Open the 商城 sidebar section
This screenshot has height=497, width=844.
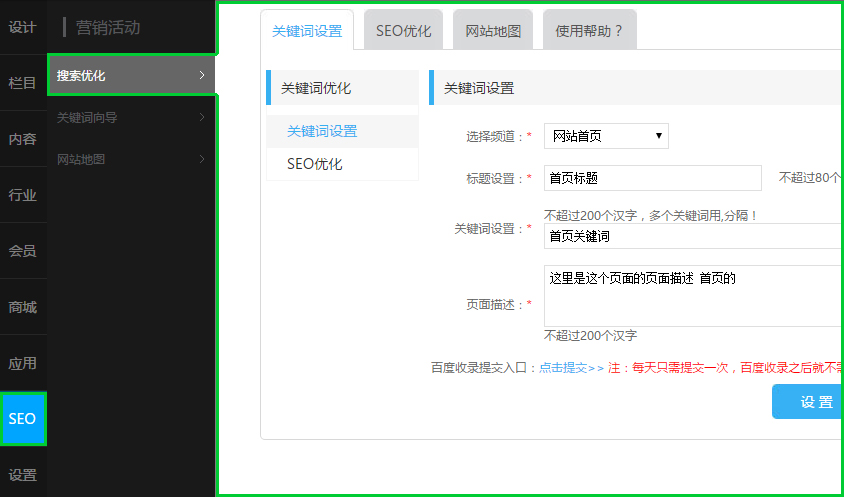[22, 307]
